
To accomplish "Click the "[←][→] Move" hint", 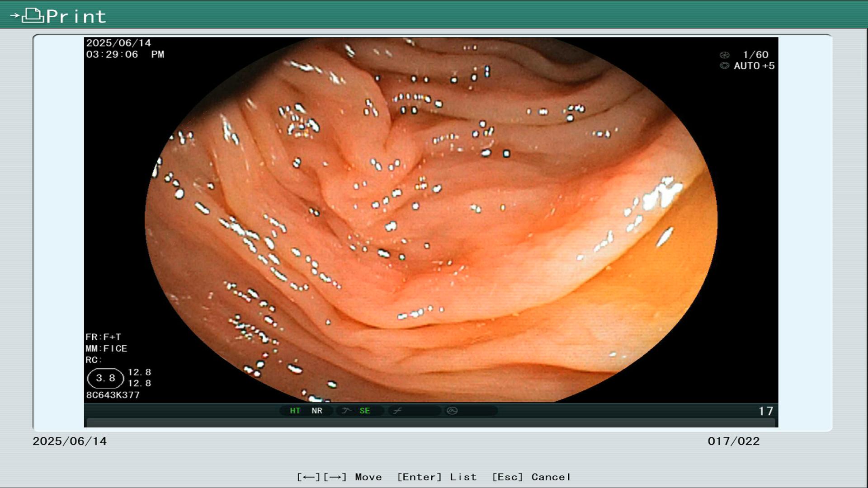I will [340, 477].
